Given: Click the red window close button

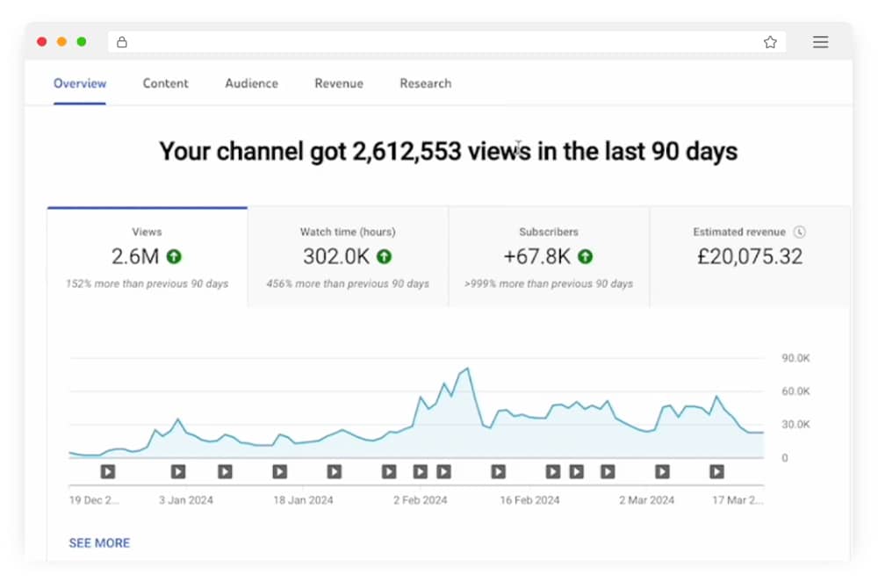Looking at the screenshot, I should coord(41,41).
